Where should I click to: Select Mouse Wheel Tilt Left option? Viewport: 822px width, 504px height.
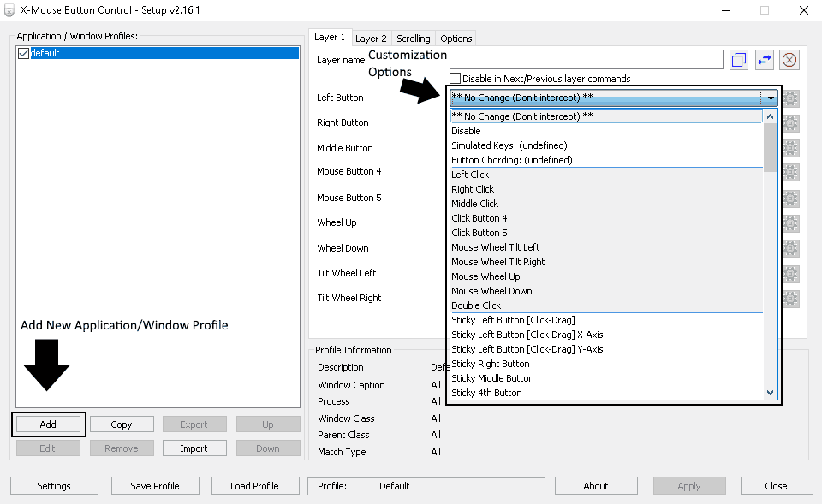(606, 247)
